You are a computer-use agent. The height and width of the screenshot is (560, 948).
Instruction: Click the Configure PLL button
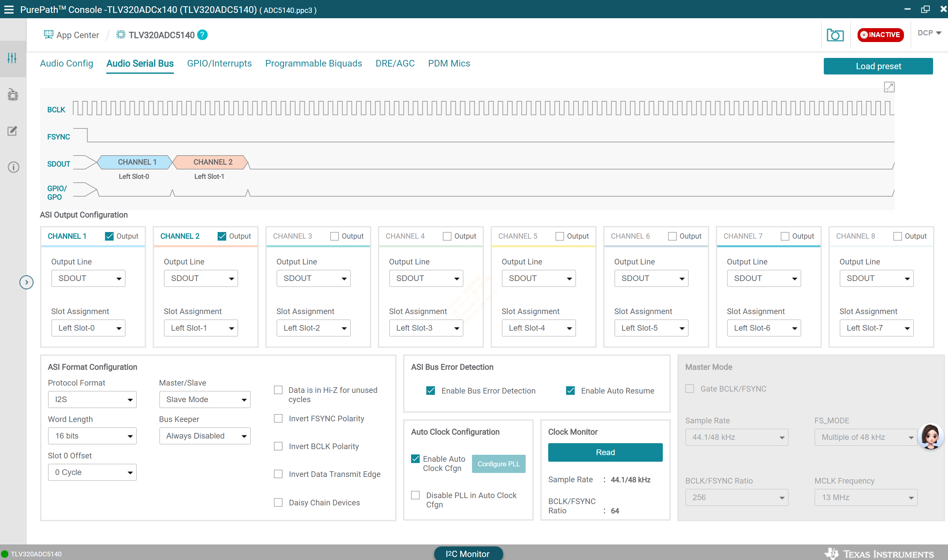499,464
